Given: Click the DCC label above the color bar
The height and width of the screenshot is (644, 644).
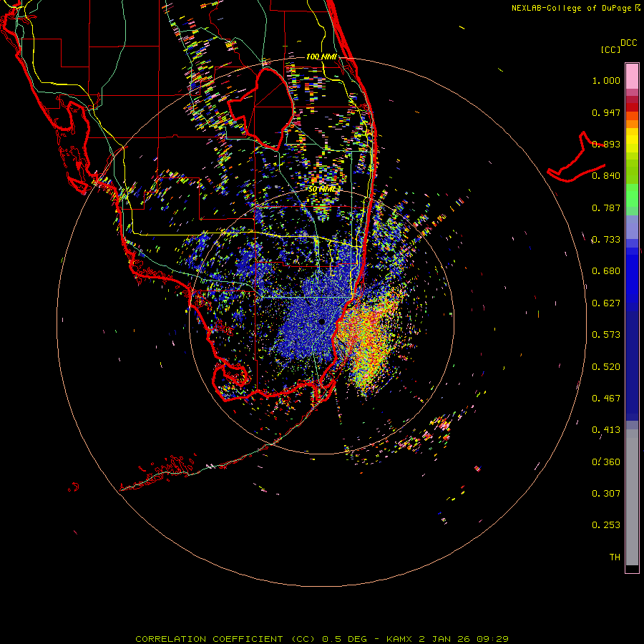Looking at the screenshot, I should [x=628, y=43].
